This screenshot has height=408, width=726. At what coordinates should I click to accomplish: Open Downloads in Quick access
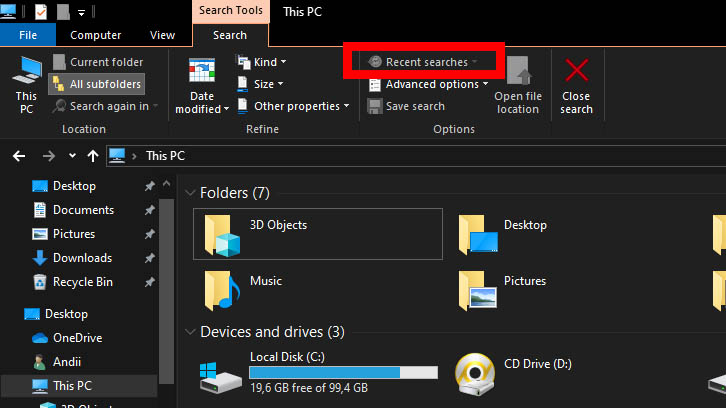82,258
